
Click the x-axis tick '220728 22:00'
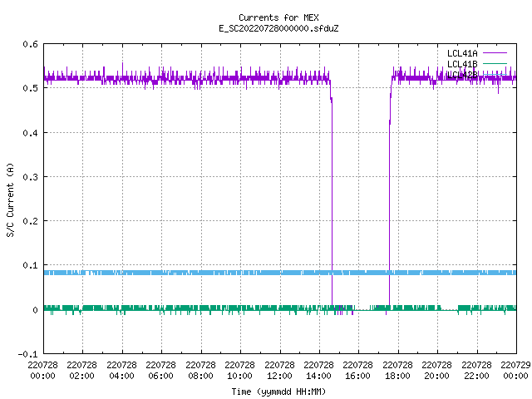pyautogui.click(x=476, y=371)
